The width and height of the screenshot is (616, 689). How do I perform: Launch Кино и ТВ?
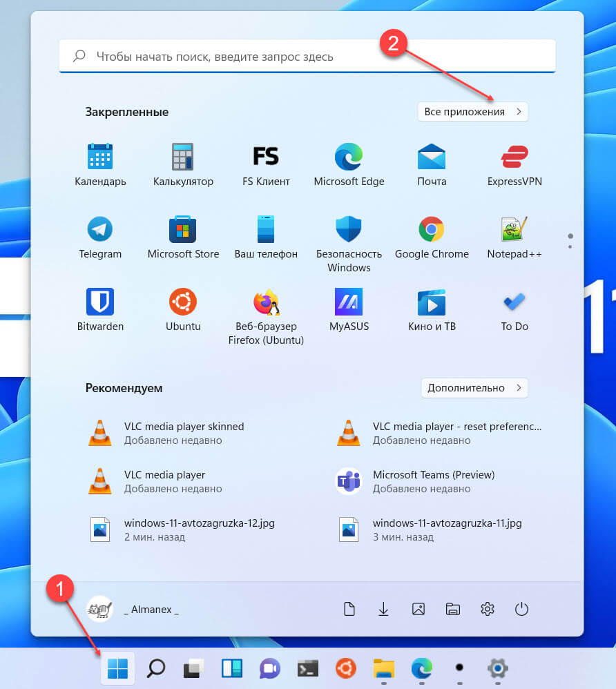pos(432,310)
